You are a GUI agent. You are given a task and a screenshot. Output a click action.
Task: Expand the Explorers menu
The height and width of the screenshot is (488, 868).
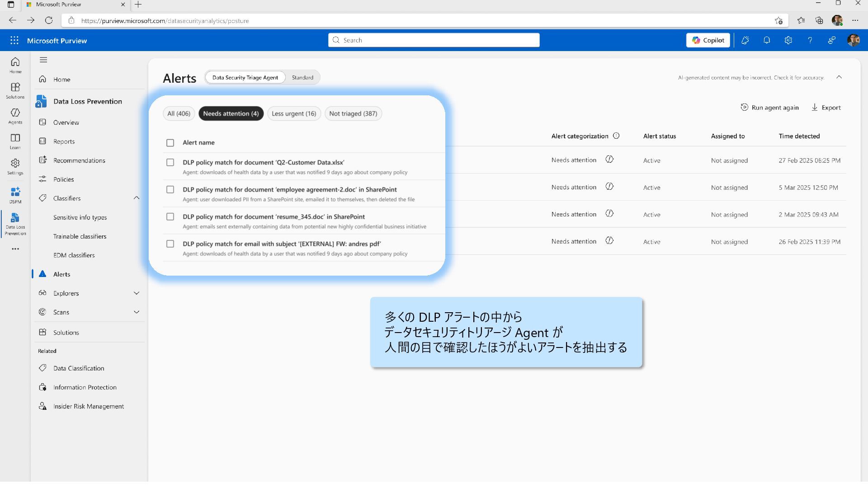pyautogui.click(x=136, y=293)
